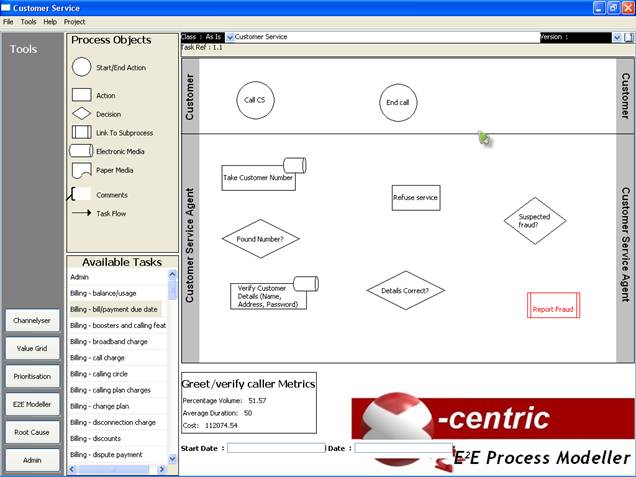
Task: Open the File menu
Action: point(8,21)
